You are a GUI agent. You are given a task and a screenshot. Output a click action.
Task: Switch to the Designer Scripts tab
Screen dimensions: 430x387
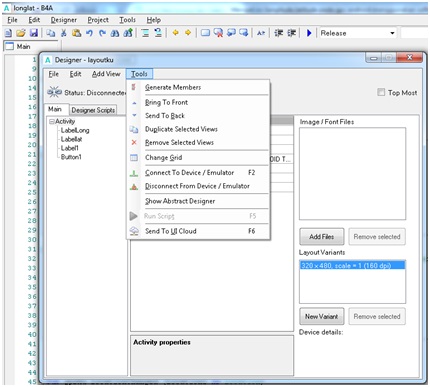(93, 110)
